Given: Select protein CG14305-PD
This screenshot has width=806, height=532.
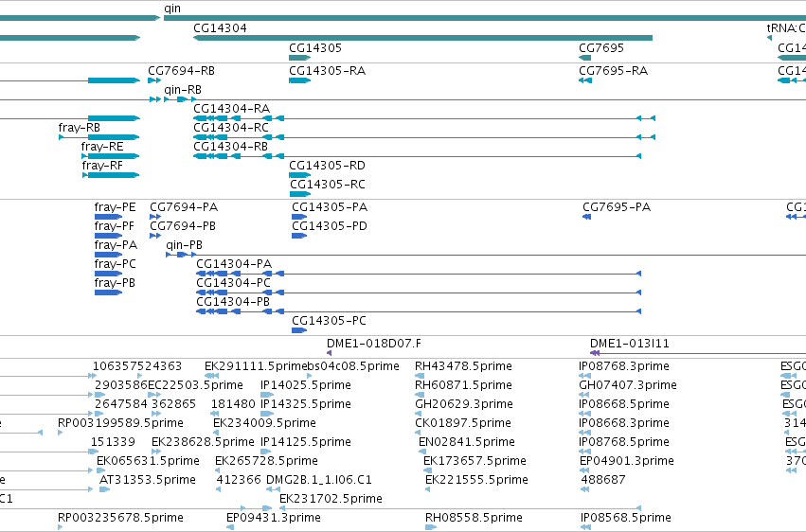Looking at the screenshot, I should 330,226.
